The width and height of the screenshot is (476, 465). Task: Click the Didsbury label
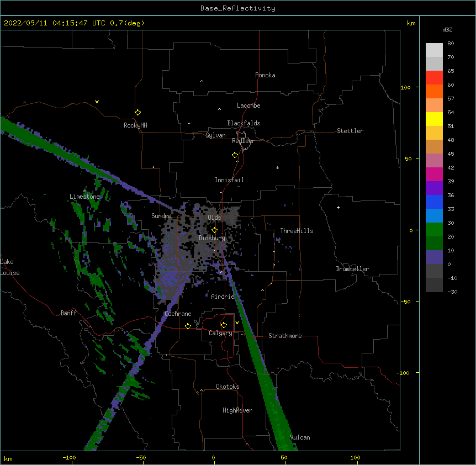[x=212, y=238]
